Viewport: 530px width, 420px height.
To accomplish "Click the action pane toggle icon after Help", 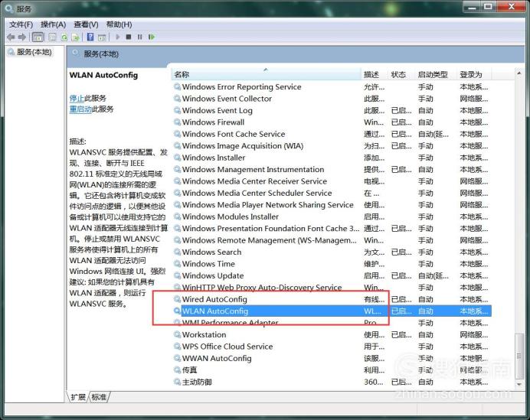I will point(102,37).
